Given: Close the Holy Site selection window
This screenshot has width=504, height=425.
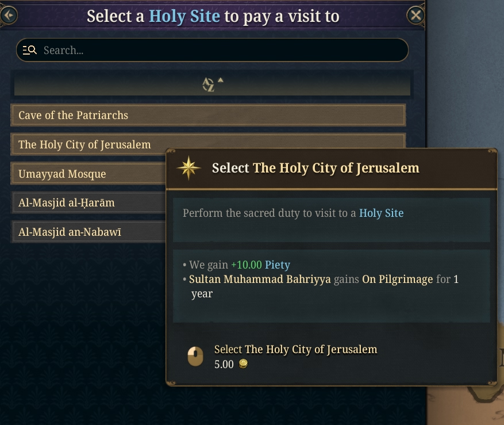Looking at the screenshot, I should (x=415, y=15).
